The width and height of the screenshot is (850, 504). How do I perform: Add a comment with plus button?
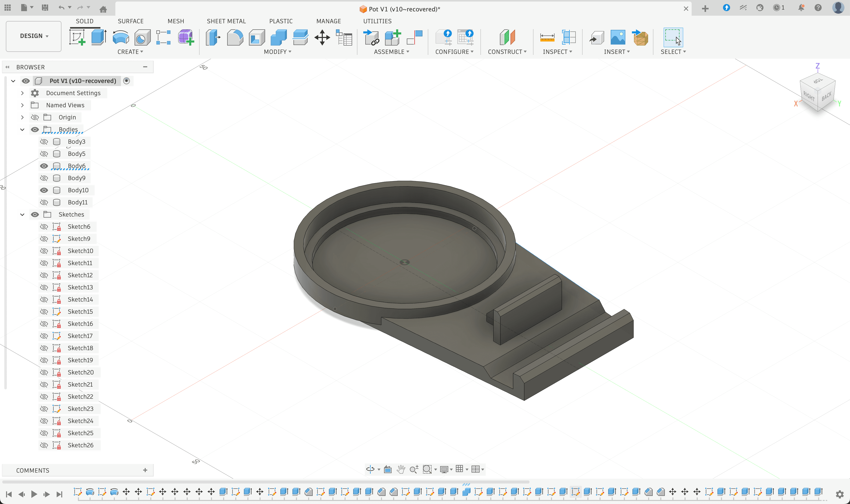click(x=145, y=470)
